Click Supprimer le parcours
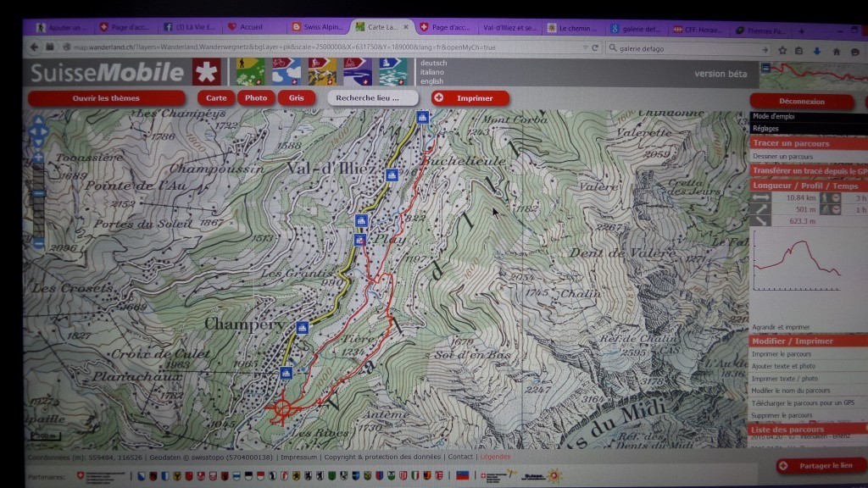The height and width of the screenshot is (488, 868). pos(782,415)
